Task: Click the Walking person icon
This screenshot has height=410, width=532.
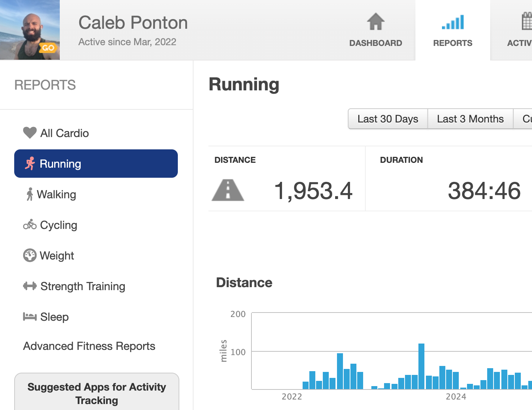Action: pos(30,194)
